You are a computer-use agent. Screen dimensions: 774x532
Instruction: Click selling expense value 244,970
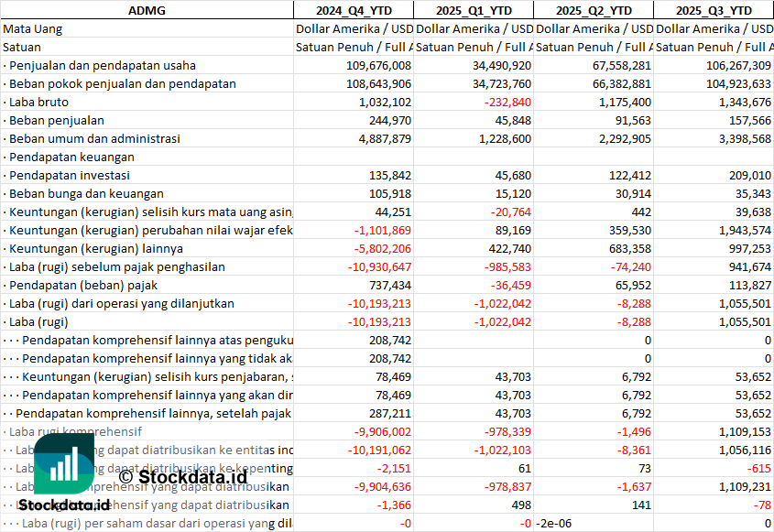coord(390,121)
